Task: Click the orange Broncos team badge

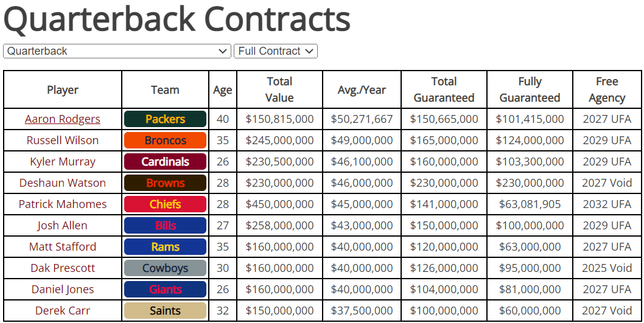Action: (165, 141)
